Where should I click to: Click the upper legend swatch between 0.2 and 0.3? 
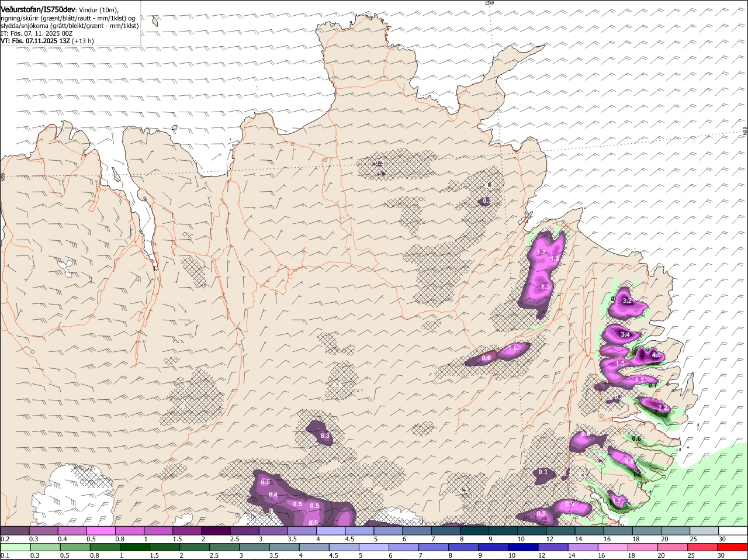15,531
